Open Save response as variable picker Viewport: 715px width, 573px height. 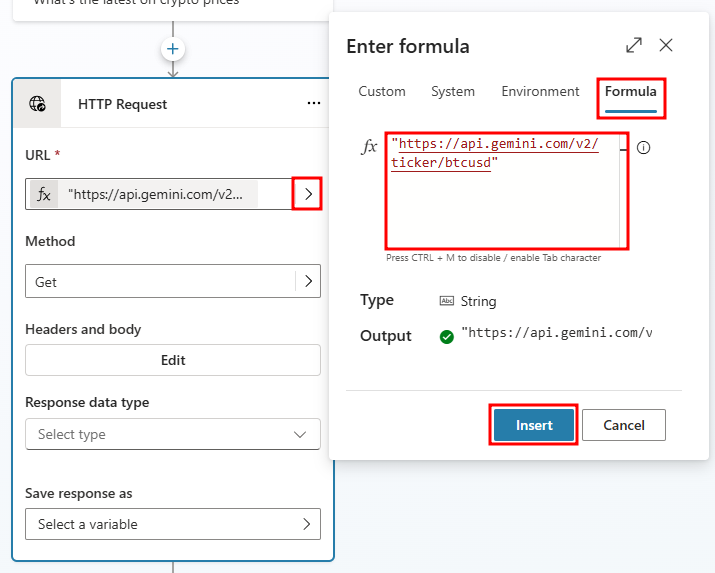coord(173,524)
